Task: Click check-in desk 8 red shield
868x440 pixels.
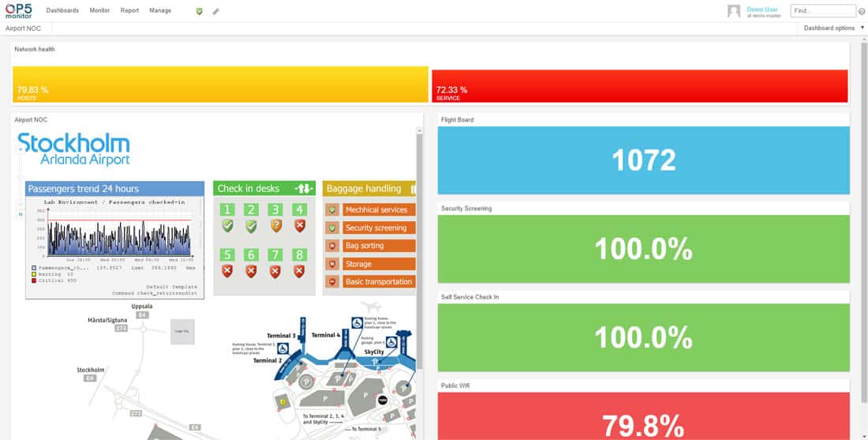Action: point(300,272)
